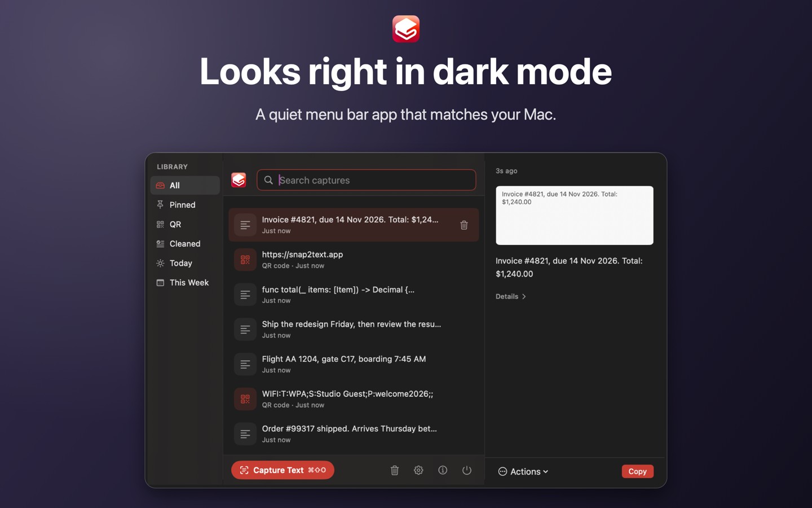Click the Pinned pin icon in sidebar
Viewport: 812px width, 508px height.
point(160,205)
